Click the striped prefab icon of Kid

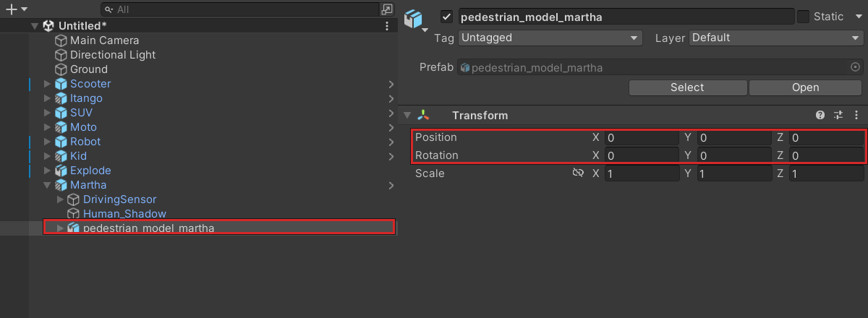(61, 156)
